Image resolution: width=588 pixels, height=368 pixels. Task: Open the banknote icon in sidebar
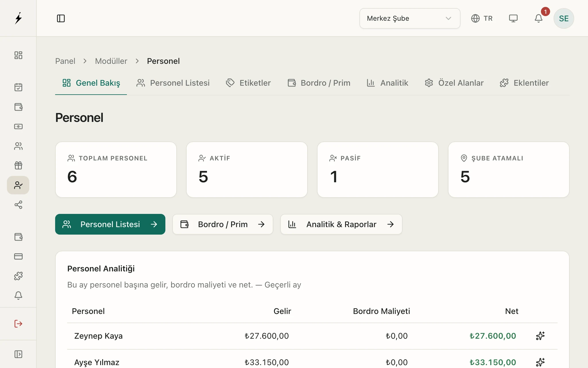point(18,126)
